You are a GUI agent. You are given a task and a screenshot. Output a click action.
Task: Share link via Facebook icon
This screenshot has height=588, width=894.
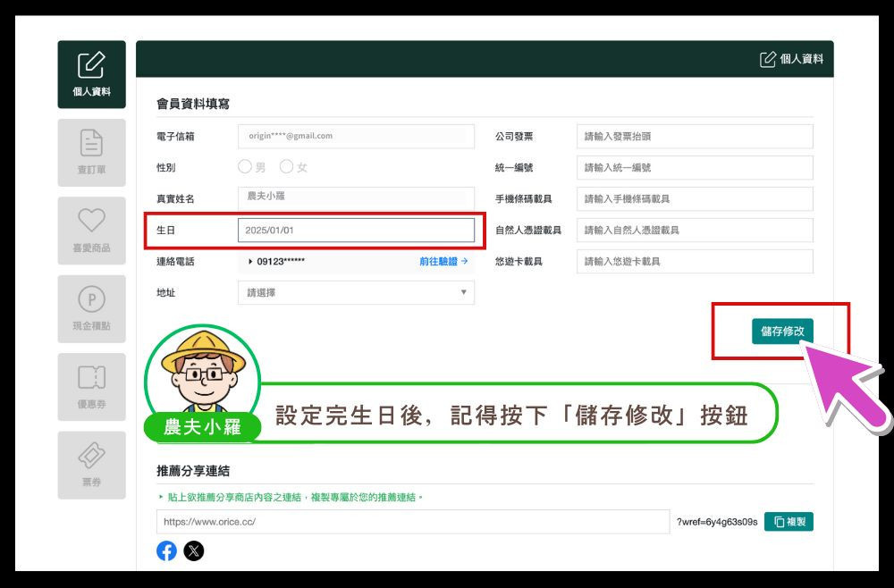point(166,550)
